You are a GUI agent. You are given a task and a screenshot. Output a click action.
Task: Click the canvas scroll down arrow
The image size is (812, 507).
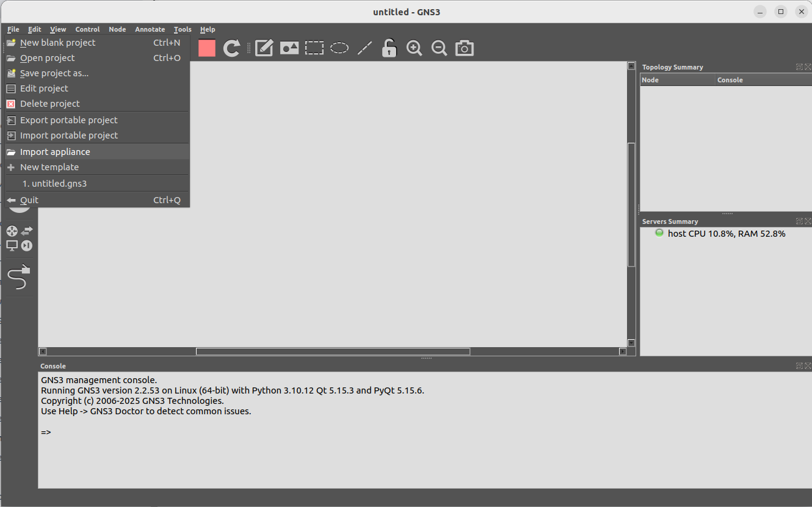[631, 343]
